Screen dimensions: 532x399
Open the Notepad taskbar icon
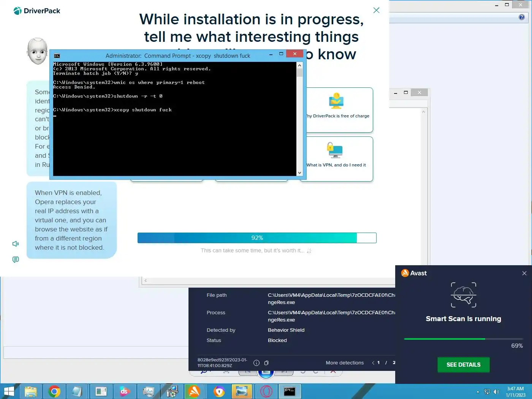click(x=77, y=391)
